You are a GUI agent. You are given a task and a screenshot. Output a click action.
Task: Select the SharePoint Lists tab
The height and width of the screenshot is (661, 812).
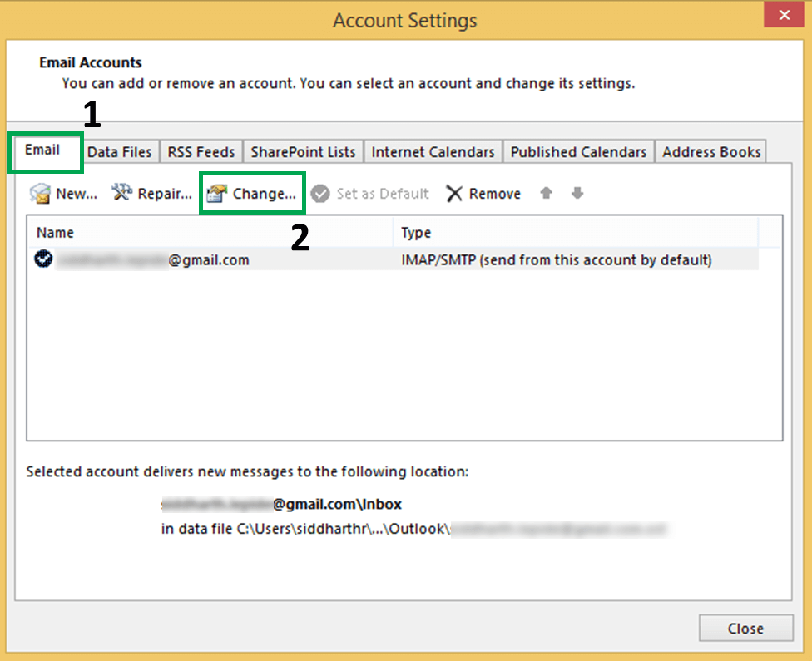pos(303,152)
